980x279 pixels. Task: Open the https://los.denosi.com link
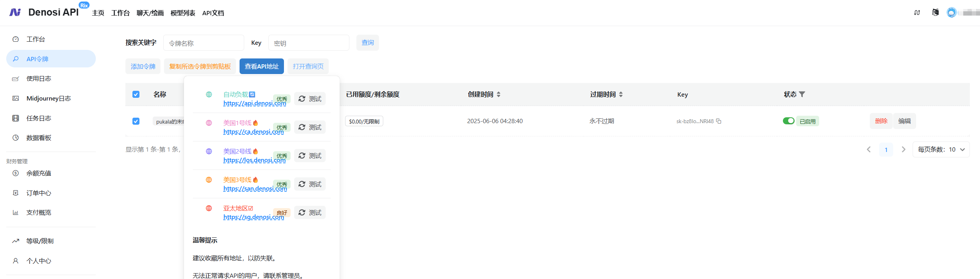point(254,160)
